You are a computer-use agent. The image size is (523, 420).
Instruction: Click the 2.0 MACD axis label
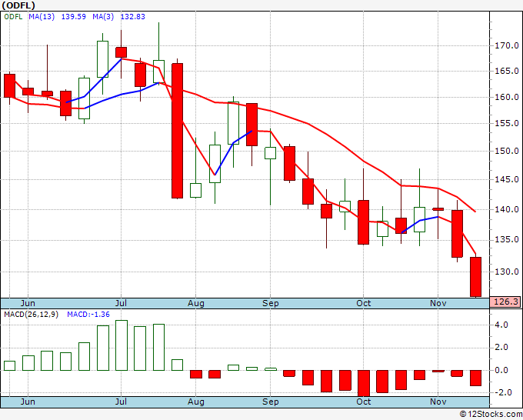[x=501, y=347]
